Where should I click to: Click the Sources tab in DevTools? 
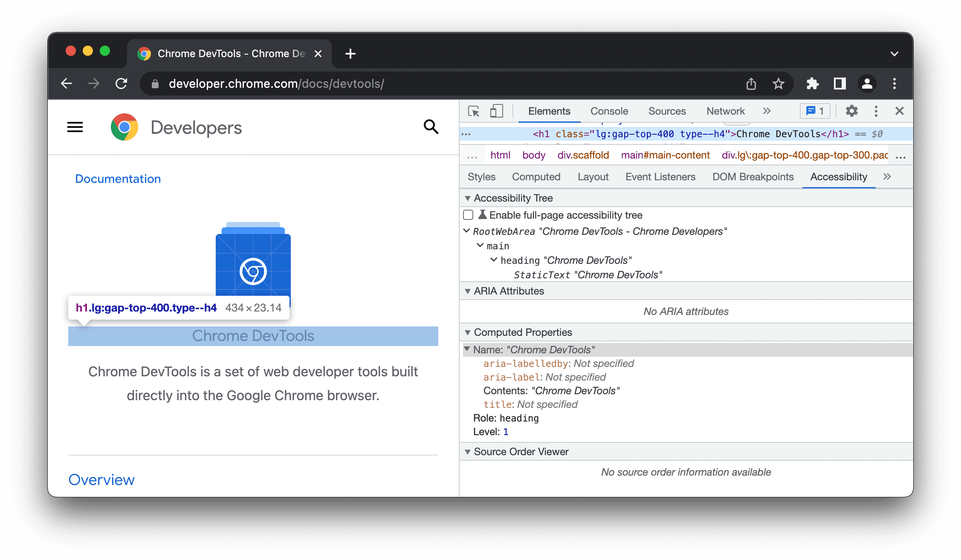tap(666, 111)
